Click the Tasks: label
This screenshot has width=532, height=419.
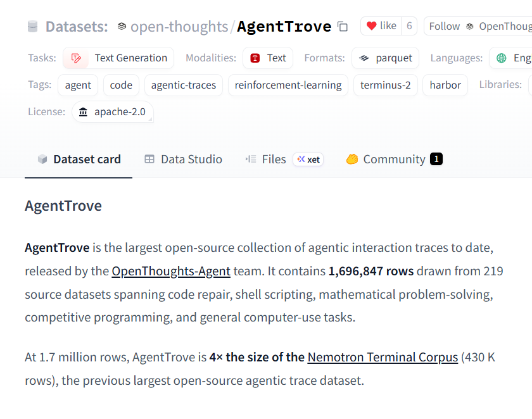tap(42, 58)
